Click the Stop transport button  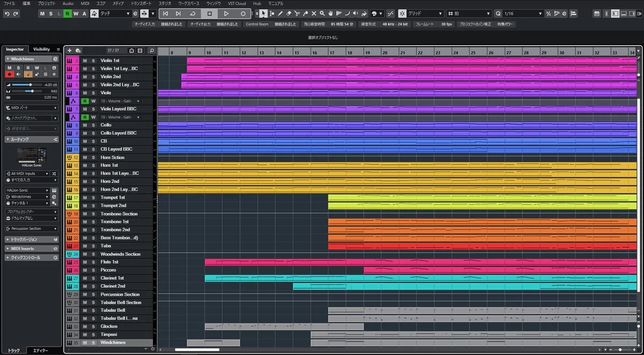[x=209, y=13]
